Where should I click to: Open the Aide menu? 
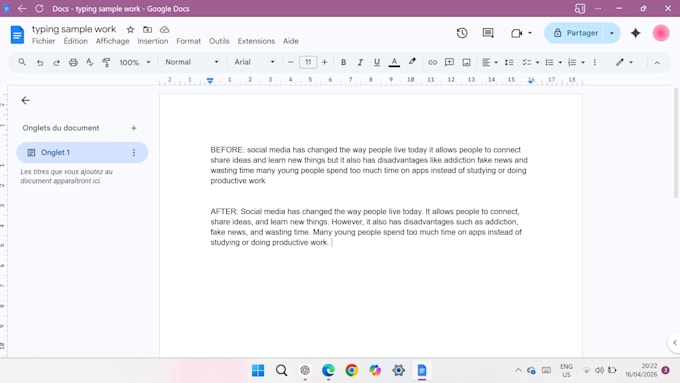pyautogui.click(x=291, y=41)
